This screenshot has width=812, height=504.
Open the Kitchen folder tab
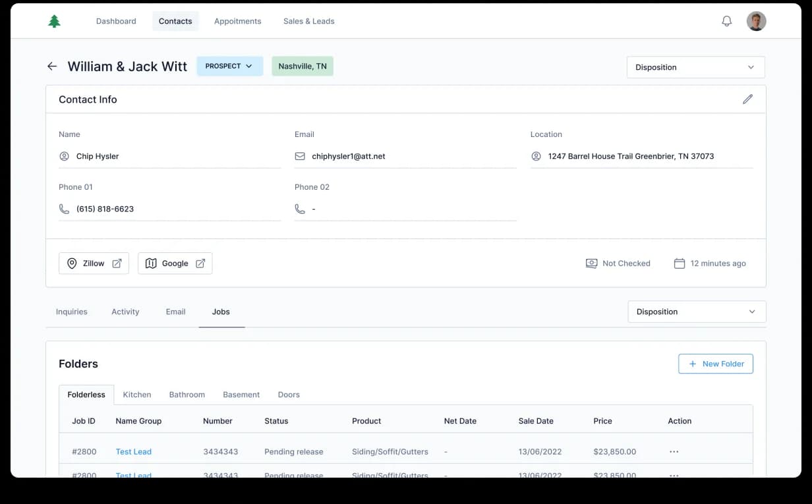(137, 395)
